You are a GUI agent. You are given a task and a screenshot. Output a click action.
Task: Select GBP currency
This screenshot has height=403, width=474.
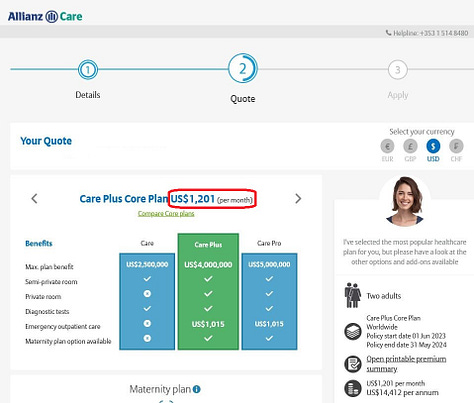pos(410,146)
